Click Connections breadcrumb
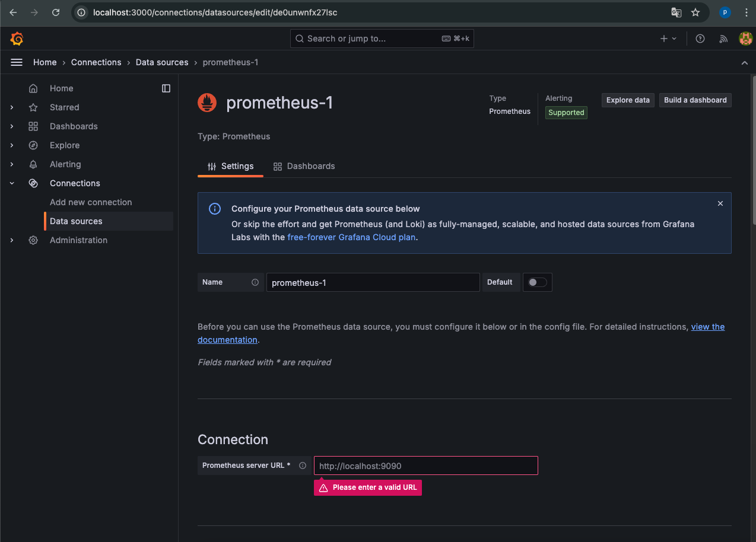756x542 pixels. point(96,62)
